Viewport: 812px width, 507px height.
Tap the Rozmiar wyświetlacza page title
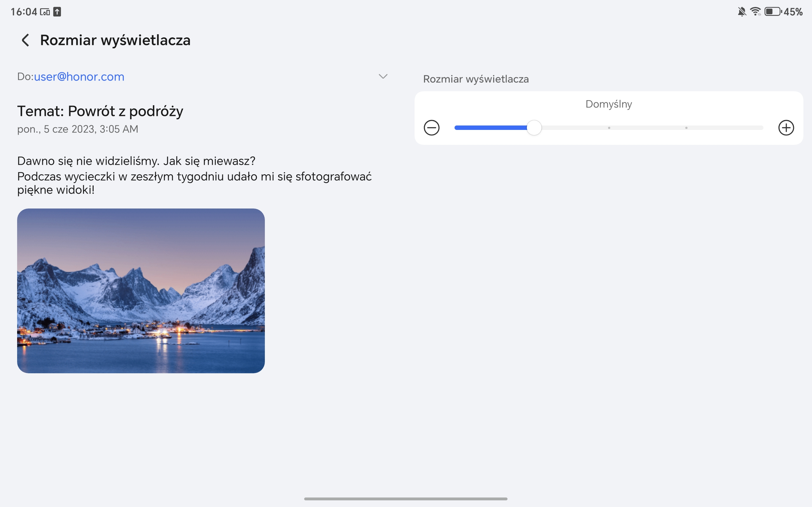coord(115,40)
